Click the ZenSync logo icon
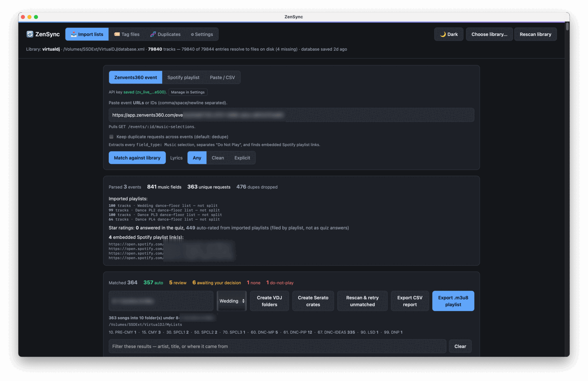Screen dimensions: 588x381 tap(30, 34)
